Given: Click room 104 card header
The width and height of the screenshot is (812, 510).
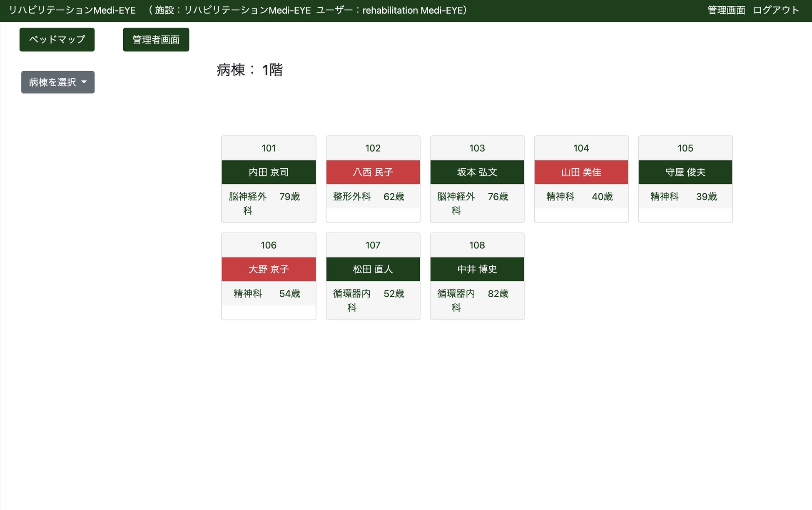Looking at the screenshot, I should [x=581, y=148].
